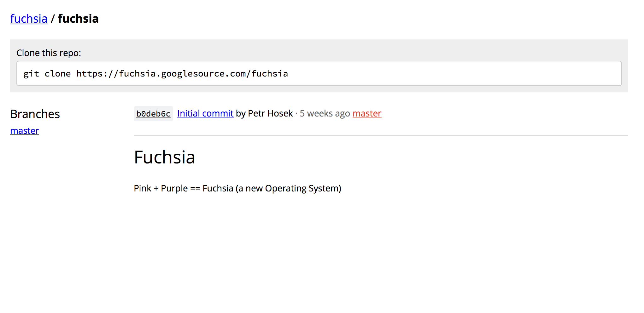Focus the git clone command field
Viewport: 644px width, 313px height.
click(x=442, y=73)
